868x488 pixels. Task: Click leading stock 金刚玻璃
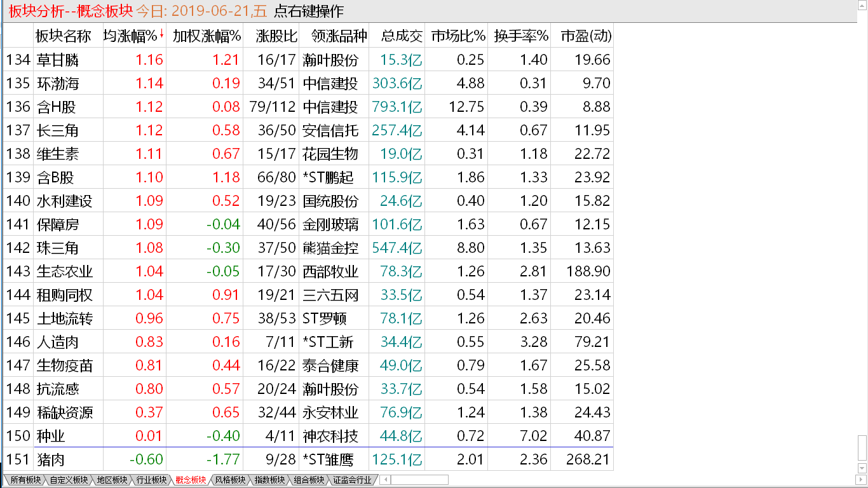(330, 224)
